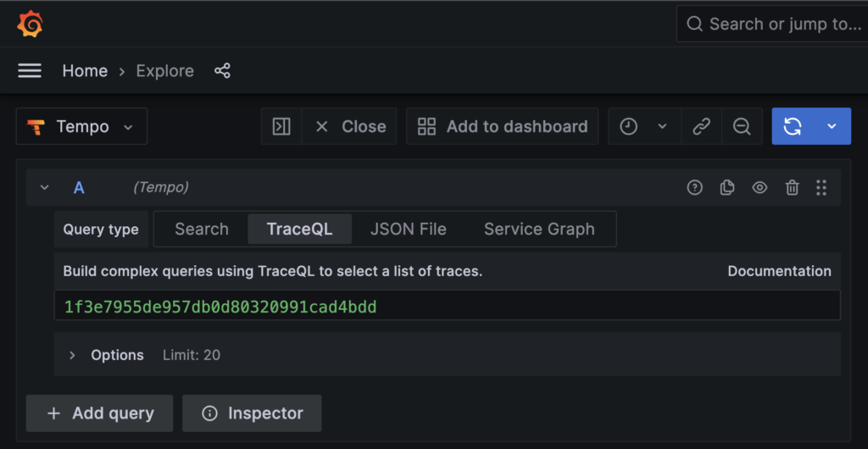The image size is (868, 449).
Task: Click the query name A
Action: pyautogui.click(x=79, y=187)
